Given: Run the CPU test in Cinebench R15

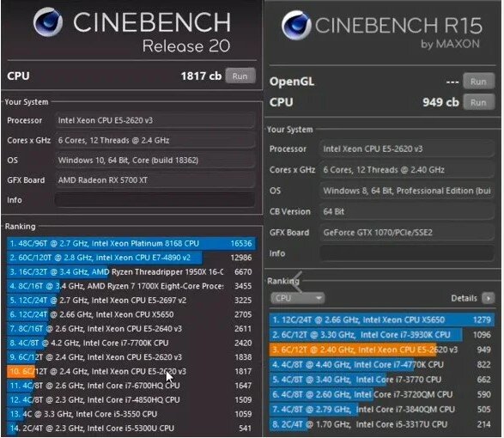Looking at the screenshot, I should click(478, 102).
